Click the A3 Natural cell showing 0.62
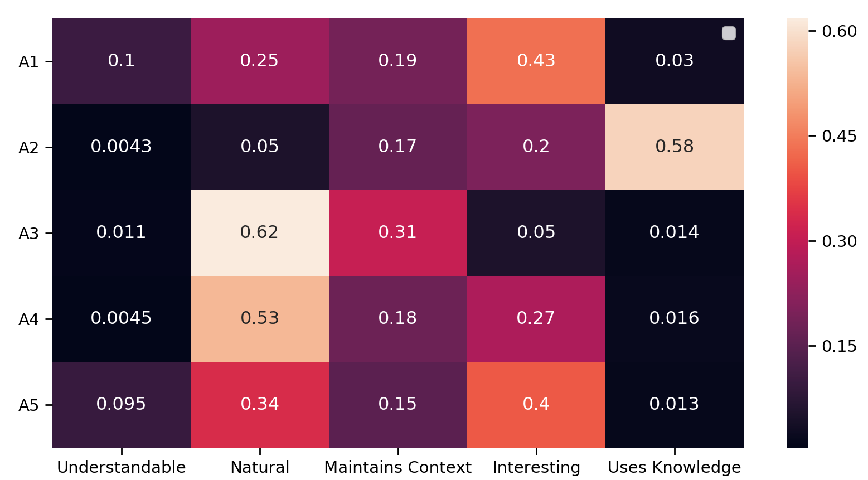868x480 pixels. coord(259,232)
